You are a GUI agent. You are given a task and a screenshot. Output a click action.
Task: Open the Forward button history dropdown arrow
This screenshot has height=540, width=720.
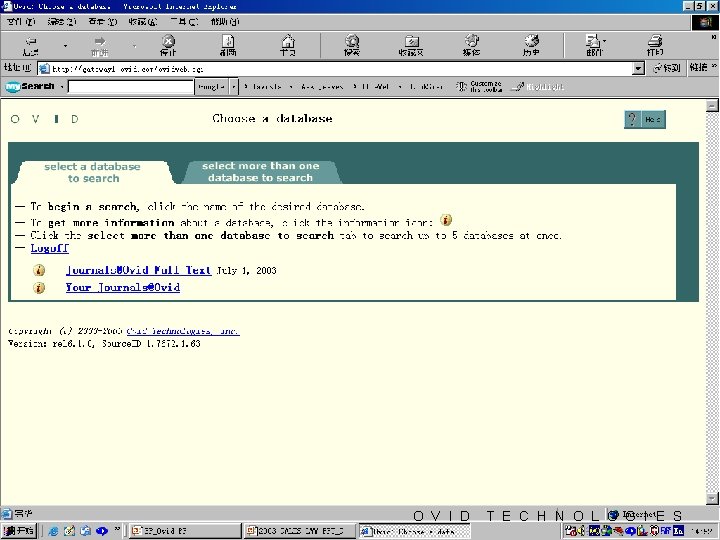coord(134,45)
